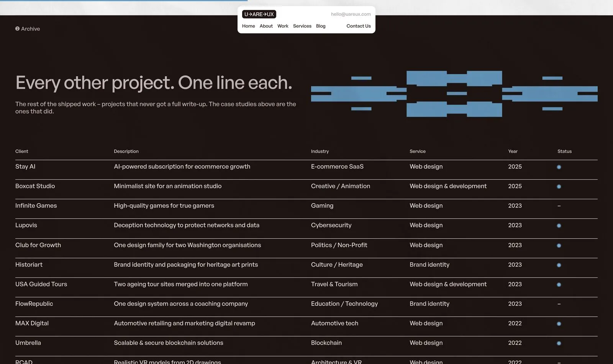The width and height of the screenshot is (613, 364).
Task: Click the blue pixel pattern graphic
Action: [454, 94]
